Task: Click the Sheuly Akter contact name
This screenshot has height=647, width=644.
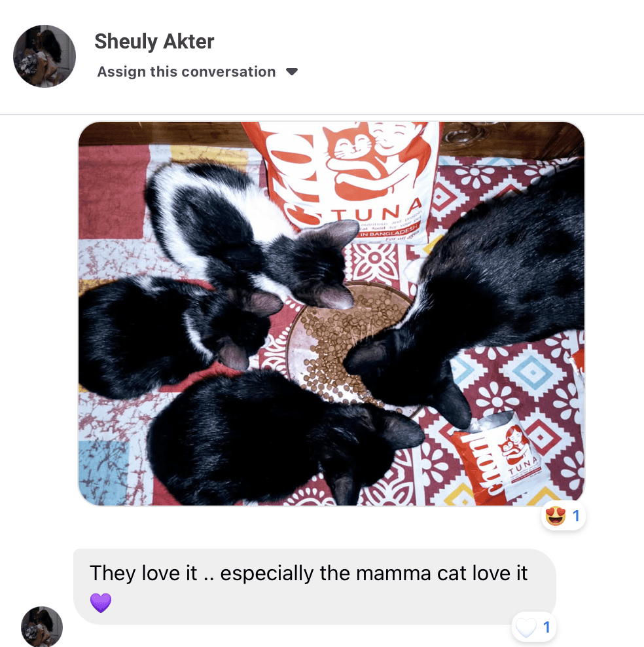Action: [154, 41]
